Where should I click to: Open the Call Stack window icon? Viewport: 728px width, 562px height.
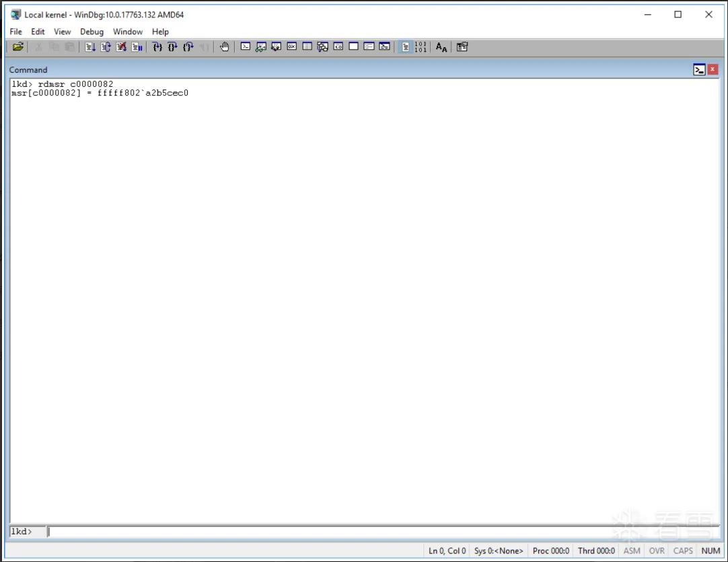pyautogui.click(x=323, y=47)
